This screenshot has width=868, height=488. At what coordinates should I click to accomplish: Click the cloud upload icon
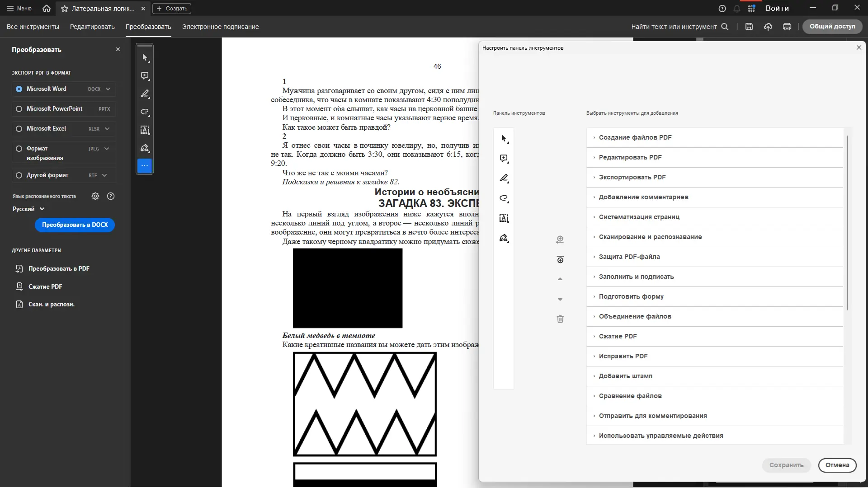pos(768,27)
